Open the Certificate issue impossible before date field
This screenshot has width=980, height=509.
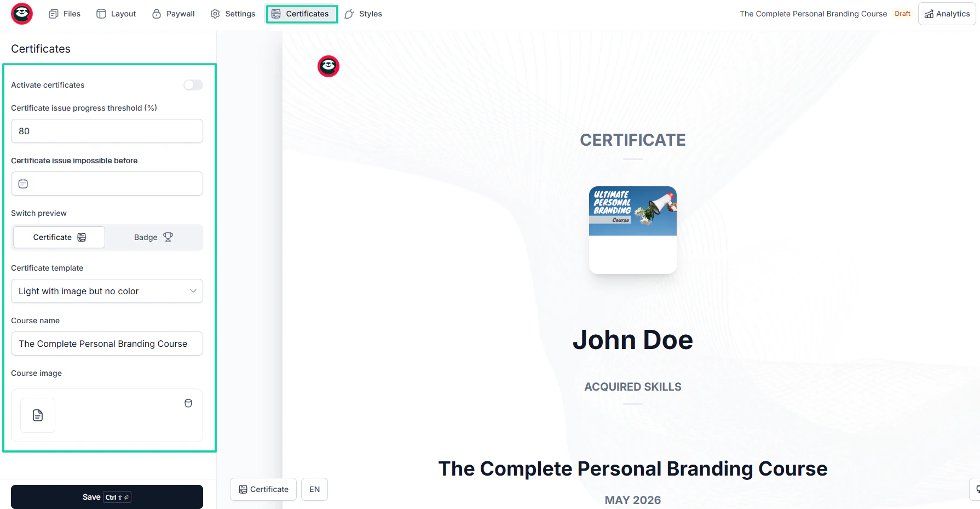click(x=107, y=184)
